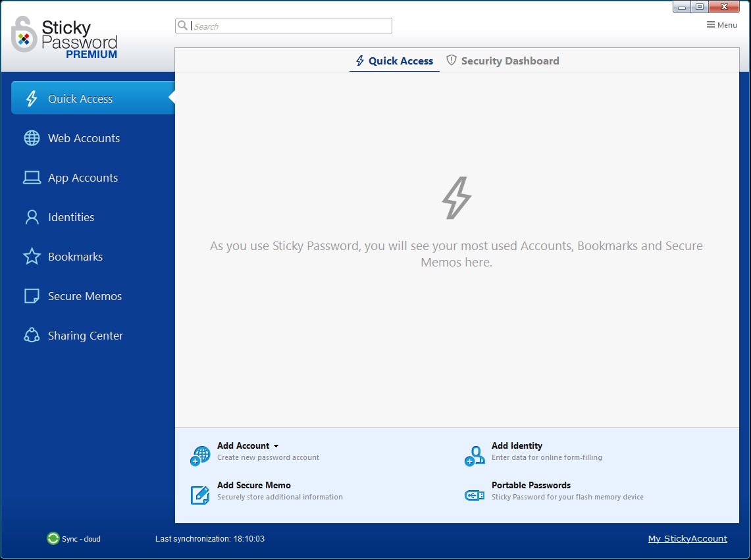
Task: Open the Sharing Center
Action: 86,336
